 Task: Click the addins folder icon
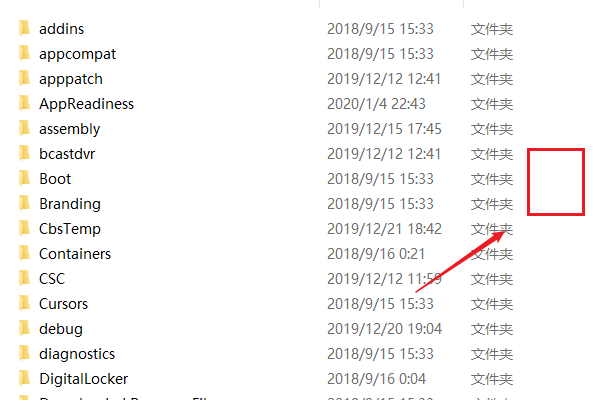click(24, 28)
